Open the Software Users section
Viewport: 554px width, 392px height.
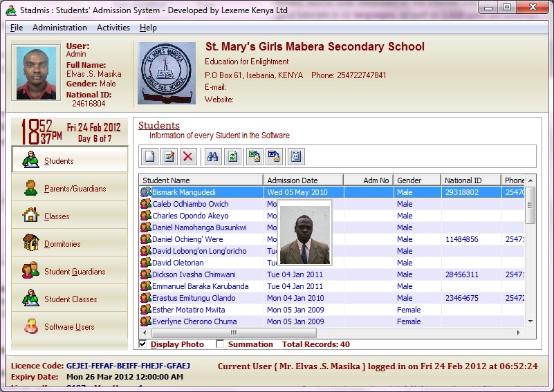tap(70, 327)
